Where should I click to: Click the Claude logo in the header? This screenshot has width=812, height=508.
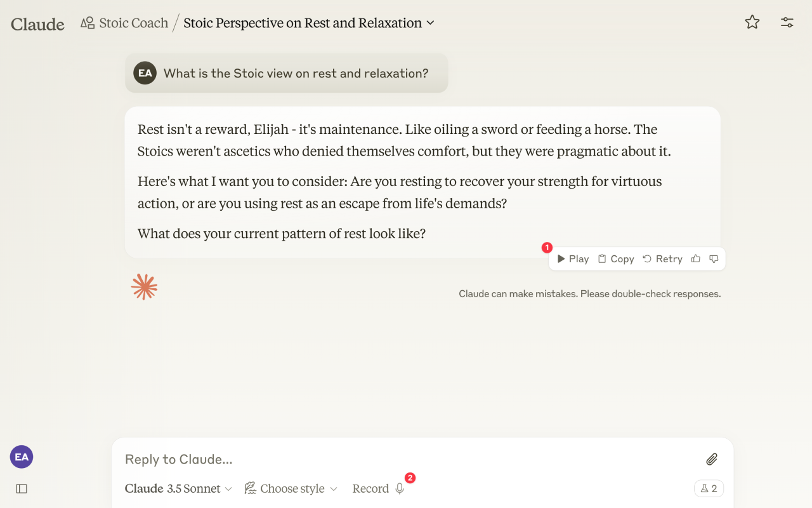tap(37, 24)
